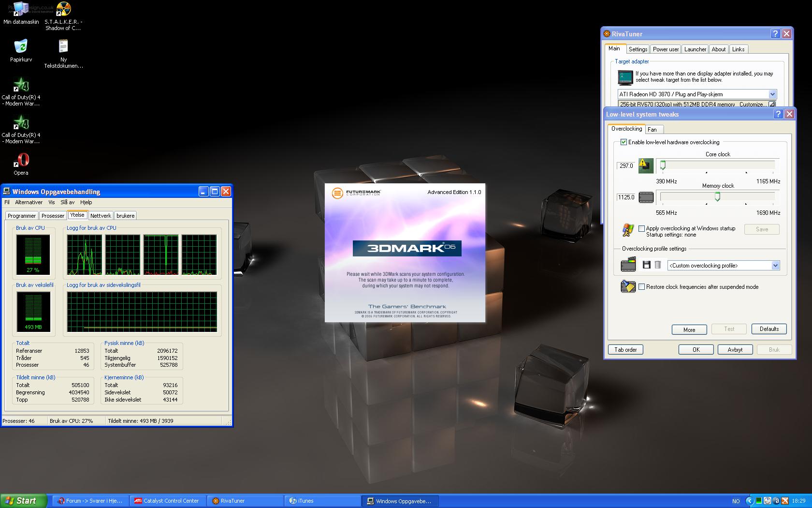Screen dimensions: 812x508
Task: Toggle Enable low-level hardware overclocking
Action: click(623, 142)
